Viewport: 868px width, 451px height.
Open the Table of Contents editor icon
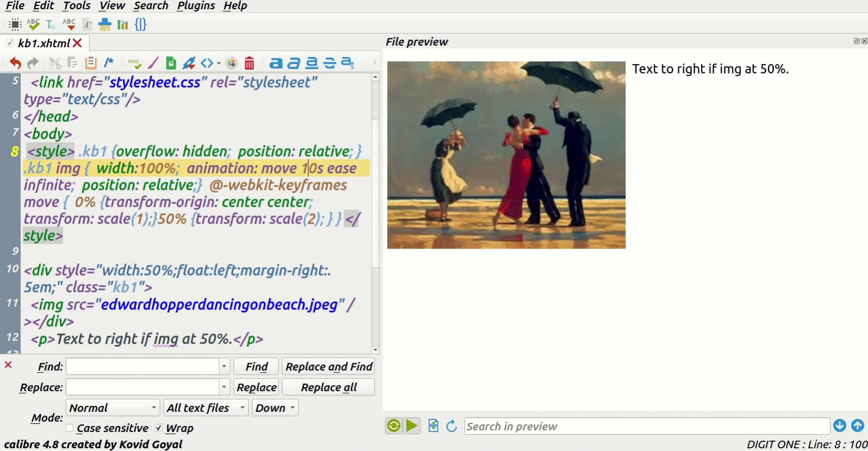[51, 24]
